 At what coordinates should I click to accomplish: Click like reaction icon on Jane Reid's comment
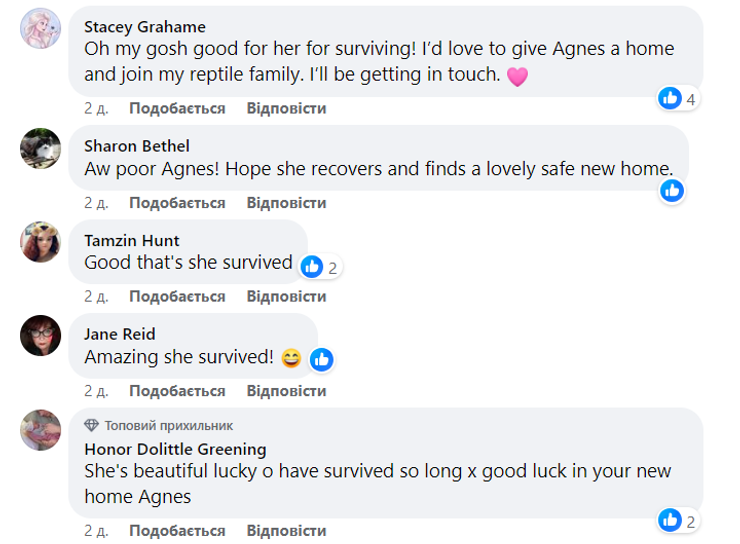pos(321,359)
